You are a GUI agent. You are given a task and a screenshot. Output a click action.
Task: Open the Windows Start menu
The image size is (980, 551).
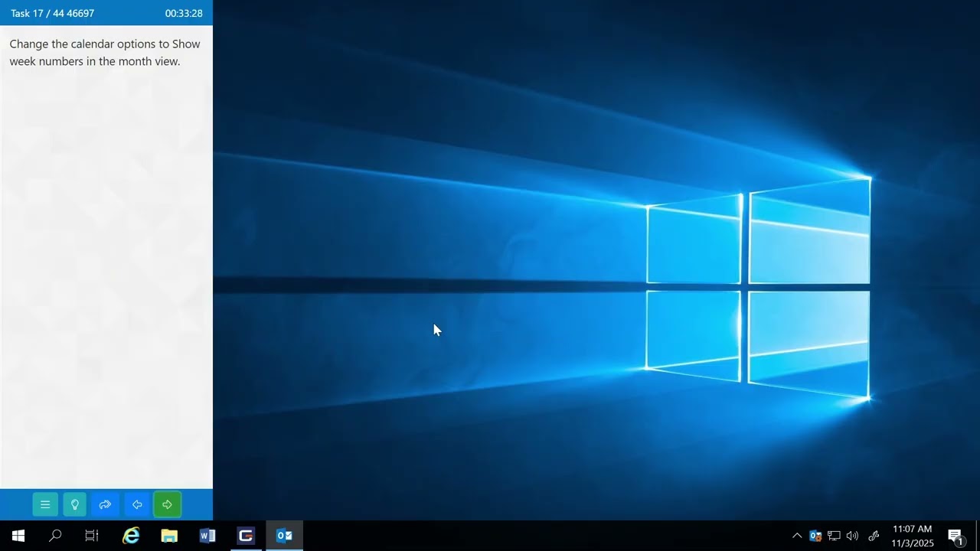[18, 536]
